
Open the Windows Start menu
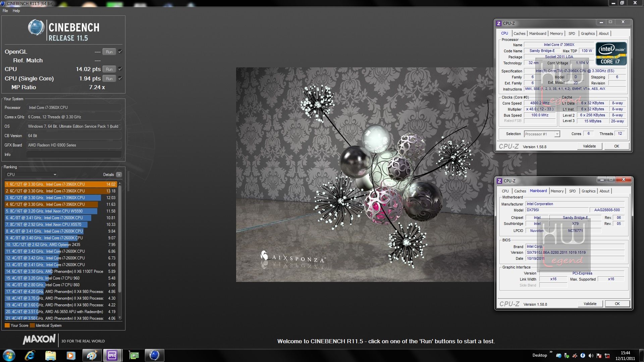9,355
